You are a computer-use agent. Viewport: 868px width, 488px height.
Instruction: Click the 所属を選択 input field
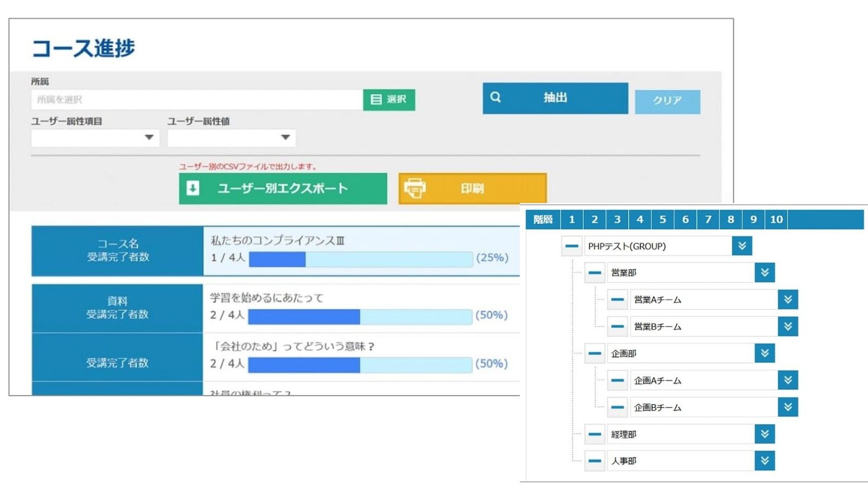[x=196, y=100]
